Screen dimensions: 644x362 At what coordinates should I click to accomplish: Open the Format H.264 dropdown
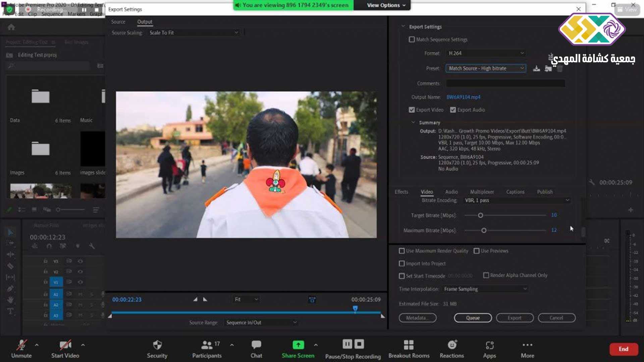[486, 53]
